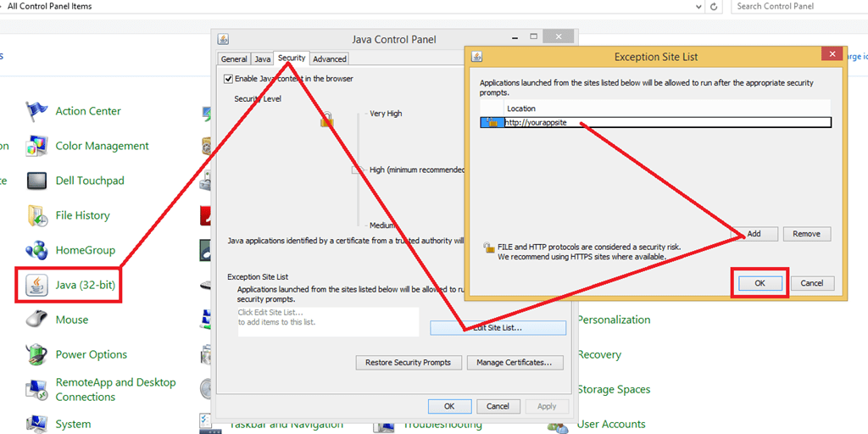The width and height of the screenshot is (868, 434).
Task: Open the Recovery link
Action: (x=599, y=355)
